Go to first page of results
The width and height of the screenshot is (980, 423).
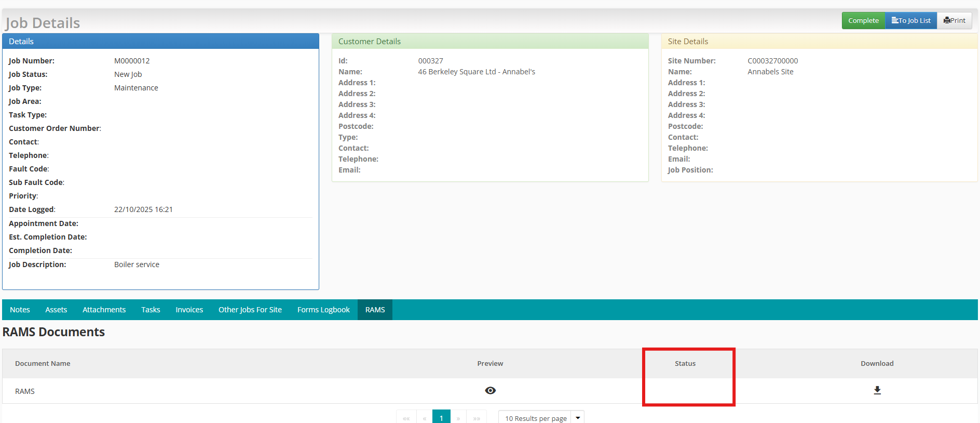point(406,418)
